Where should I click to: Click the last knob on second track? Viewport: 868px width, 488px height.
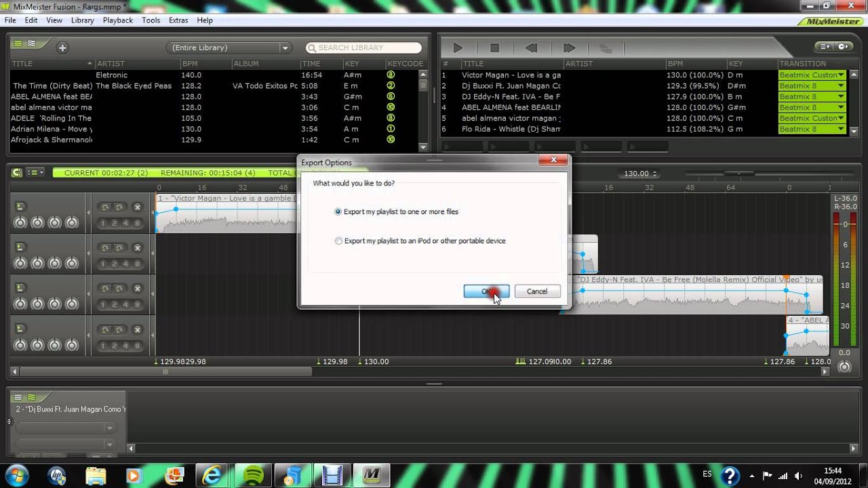pos(71,264)
